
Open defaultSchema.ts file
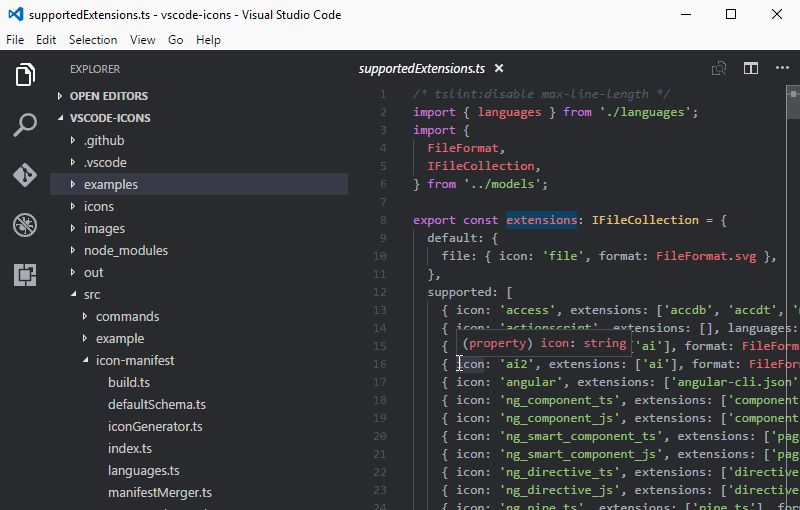point(157,404)
